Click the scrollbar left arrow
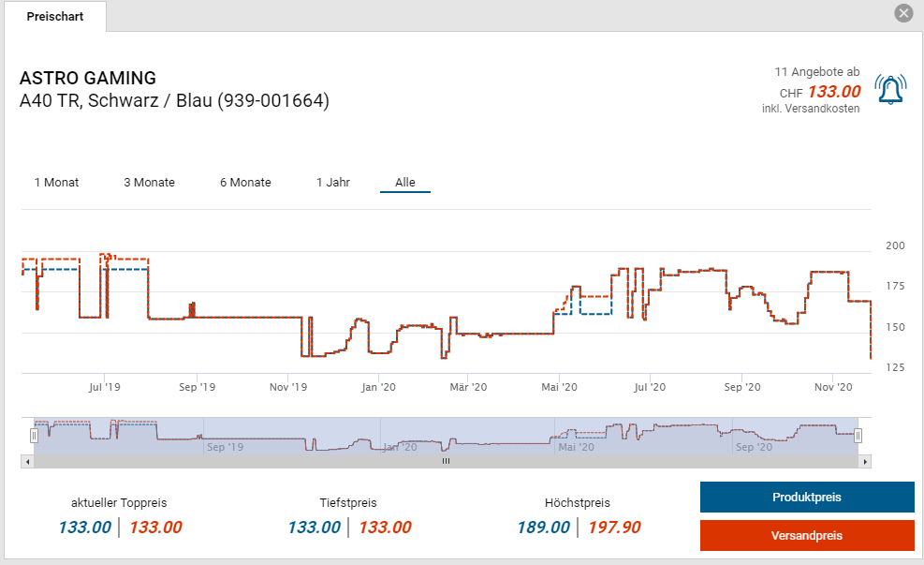Screen dimensions: 924x565 coord(27,461)
